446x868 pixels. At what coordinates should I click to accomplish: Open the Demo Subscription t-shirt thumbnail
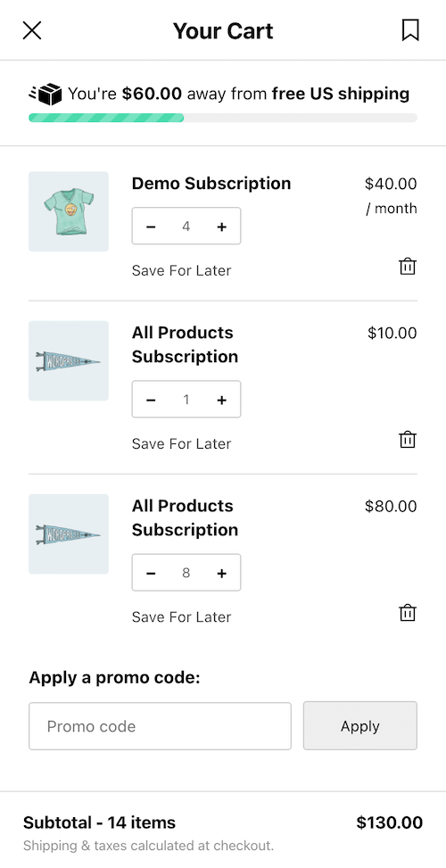69,211
